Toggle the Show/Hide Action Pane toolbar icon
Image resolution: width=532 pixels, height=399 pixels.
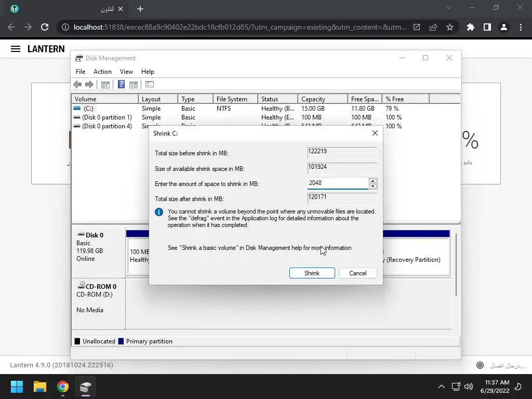click(134, 85)
